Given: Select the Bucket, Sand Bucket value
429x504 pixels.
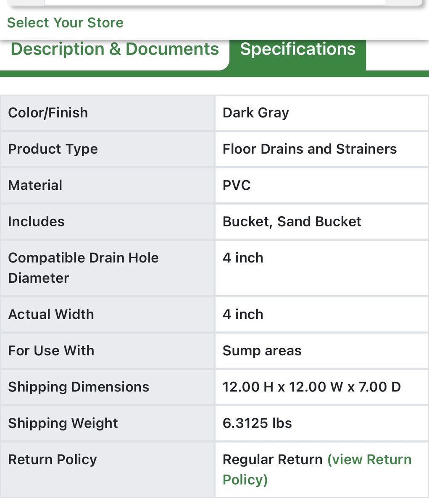Looking at the screenshot, I should pos(292,222).
